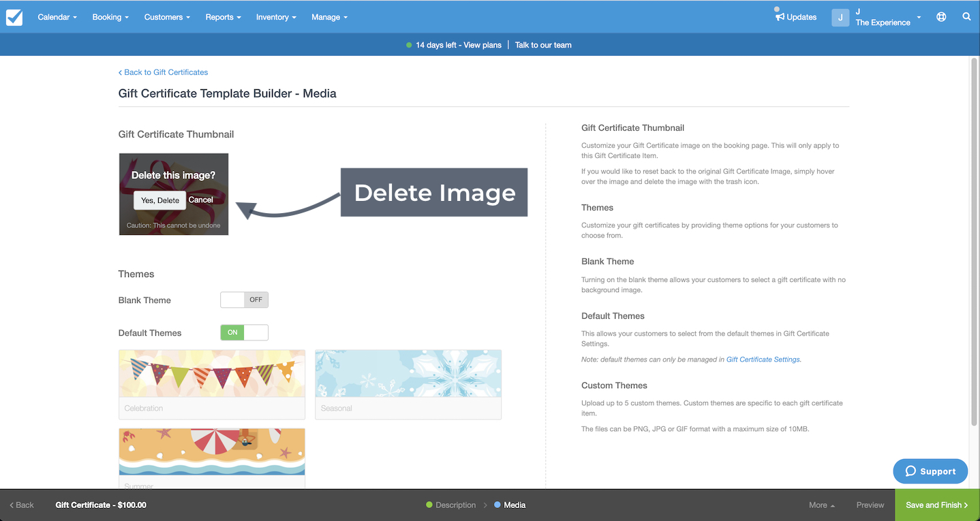
Task: Turn off the Default Themes toggle
Action: tap(244, 332)
